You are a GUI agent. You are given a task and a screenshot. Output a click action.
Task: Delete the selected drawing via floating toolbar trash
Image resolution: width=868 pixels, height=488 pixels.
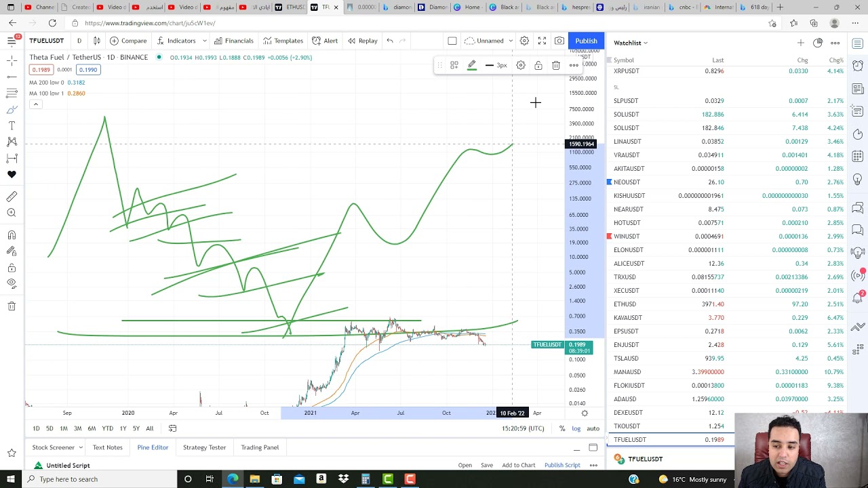[x=555, y=65]
